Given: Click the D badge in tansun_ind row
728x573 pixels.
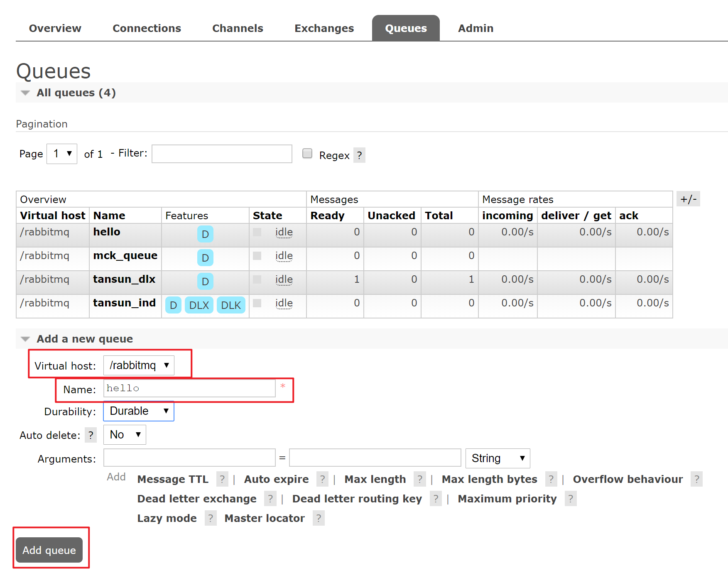Looking at the screenshot, I should [x=174, y=305].
